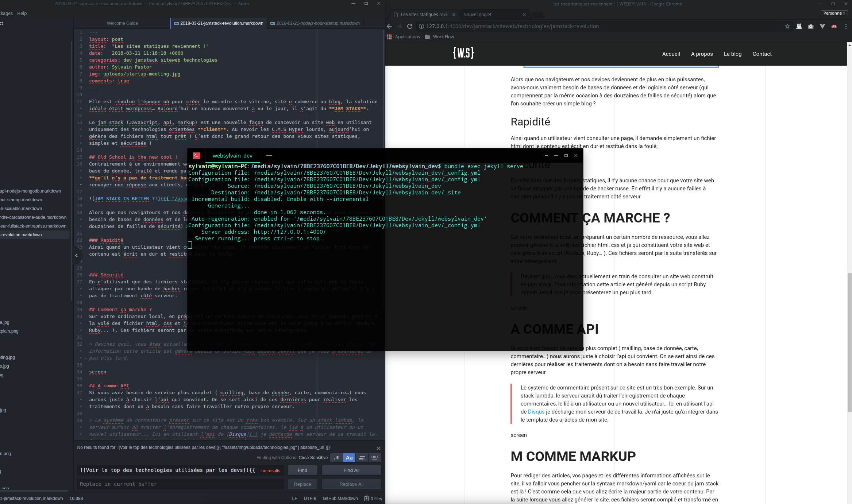The height and width of the screenshot is (504, 852).
Task: Bookmark this page with the star icon
Action: [787, 26]
